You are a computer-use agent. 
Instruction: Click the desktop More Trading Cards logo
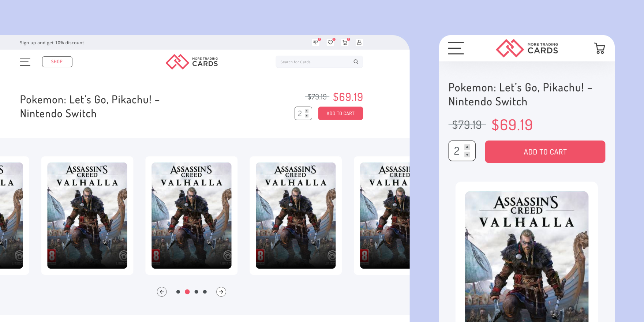coord(192,62)
